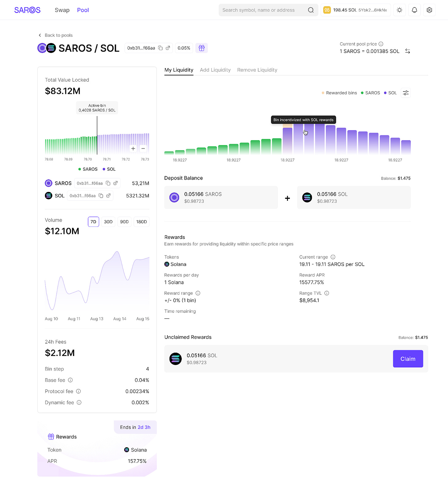
Task: Toggle SOL legend under TVL chart
Action: coord(109,169)
